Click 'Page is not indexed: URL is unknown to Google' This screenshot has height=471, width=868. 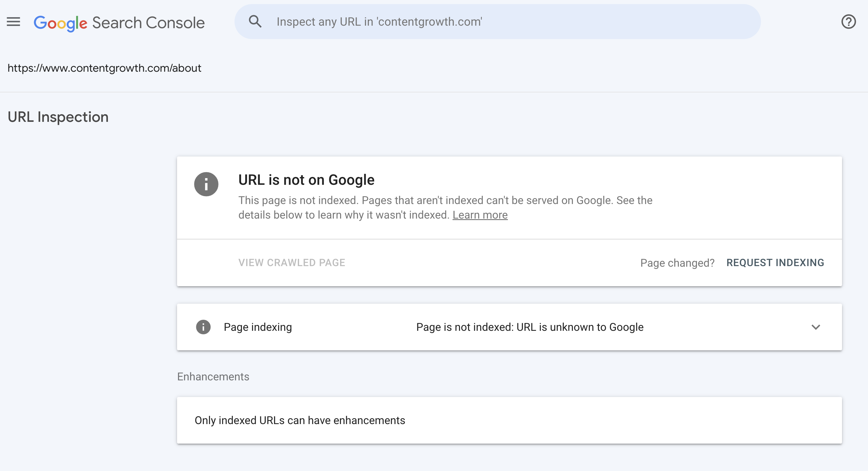[530, 327]
